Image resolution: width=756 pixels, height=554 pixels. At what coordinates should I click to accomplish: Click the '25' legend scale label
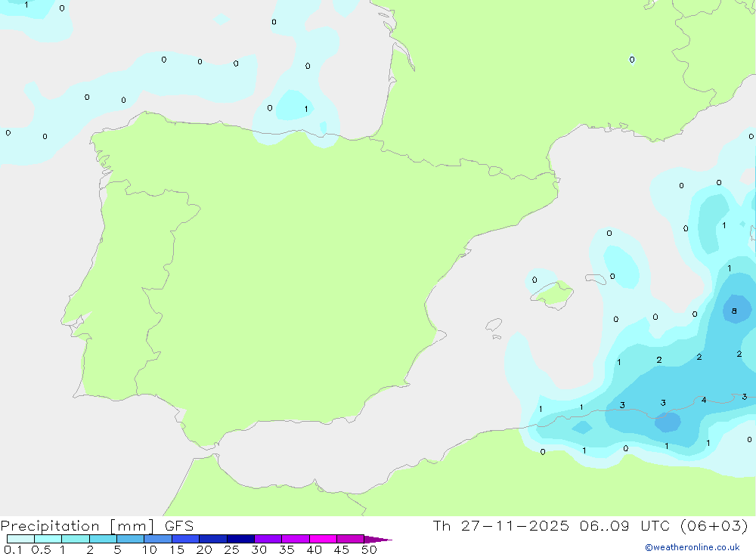click(x=231, y=549)
